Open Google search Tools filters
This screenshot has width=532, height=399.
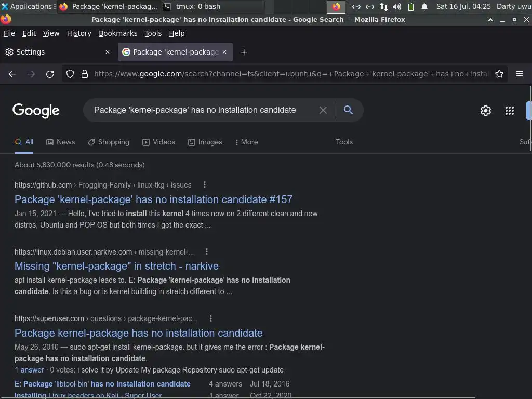point(344,142)
